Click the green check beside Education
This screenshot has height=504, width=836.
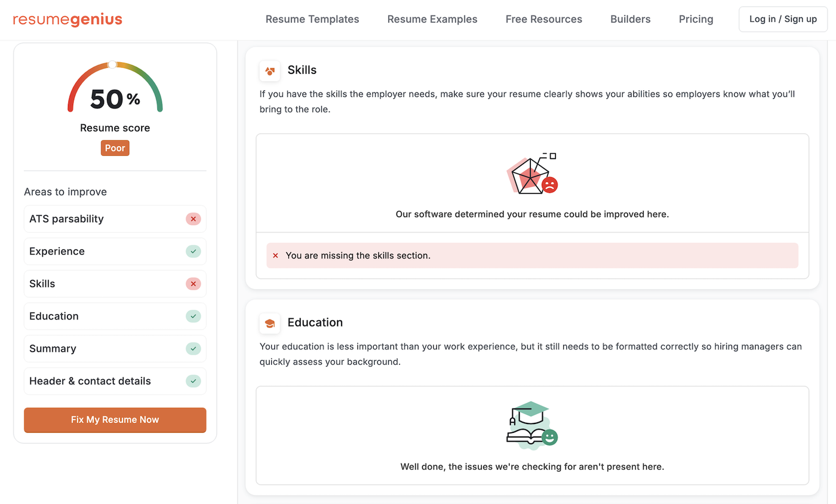[x=193, y=316]
